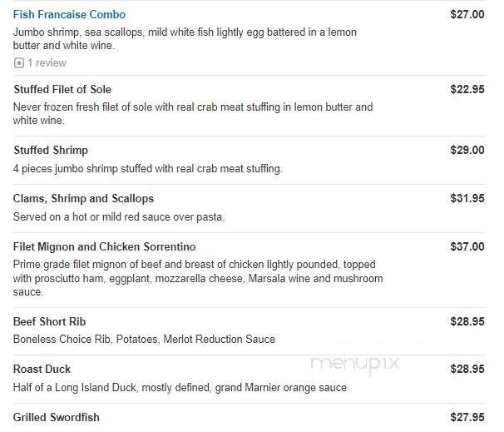Open Filet Mignon and Chicken Sorrentino title
This screenshot has width=504, height=432.
(x=105, y=246)
